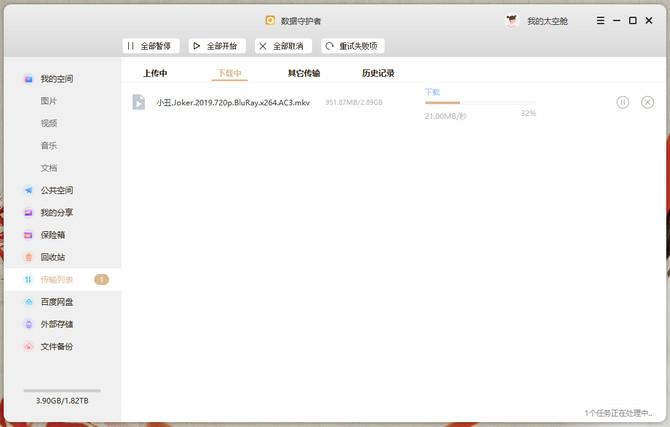Click the 我的分享 icon

28,212
